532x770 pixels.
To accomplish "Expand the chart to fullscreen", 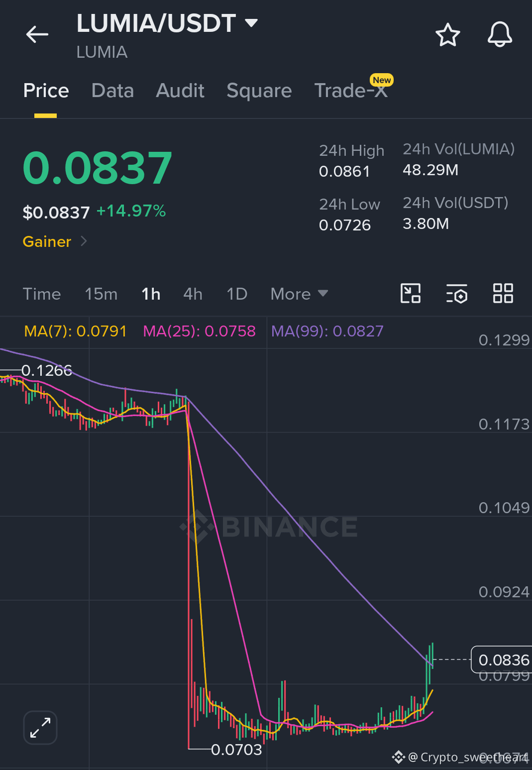I will pos(40,728).
